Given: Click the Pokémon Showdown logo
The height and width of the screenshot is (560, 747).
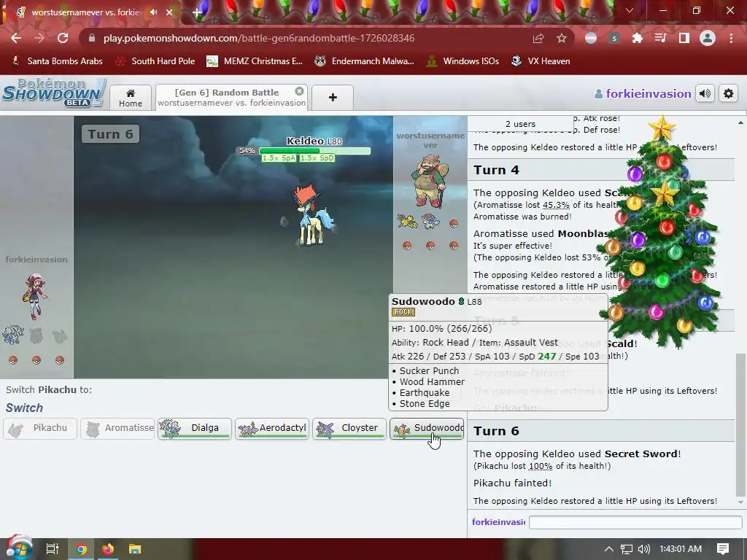Looking at the screenshot, I should [x=53, y=93].
